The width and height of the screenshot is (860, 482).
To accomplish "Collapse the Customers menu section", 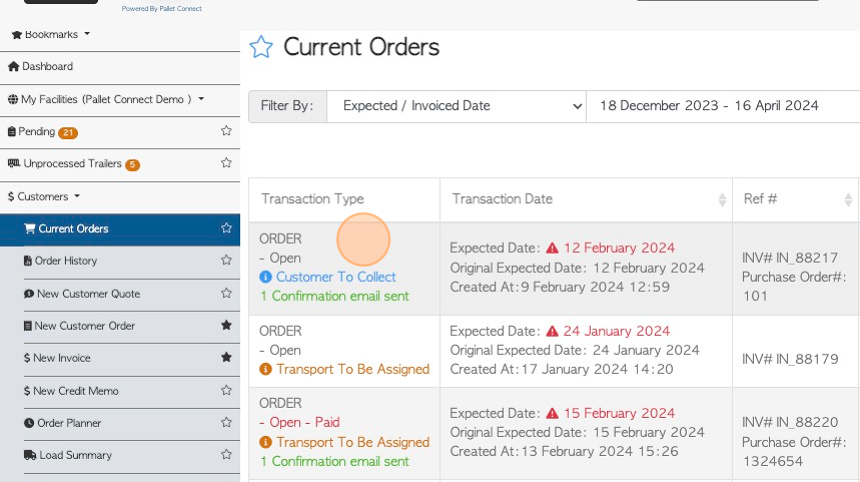I will (44, 196).
